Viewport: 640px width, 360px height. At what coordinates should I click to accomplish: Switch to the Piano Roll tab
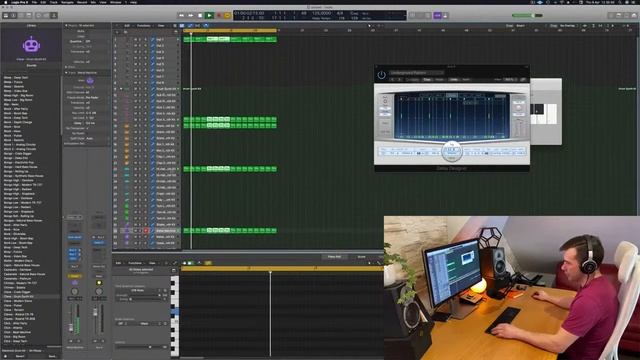pyautogui.click(x=334, y=257)
